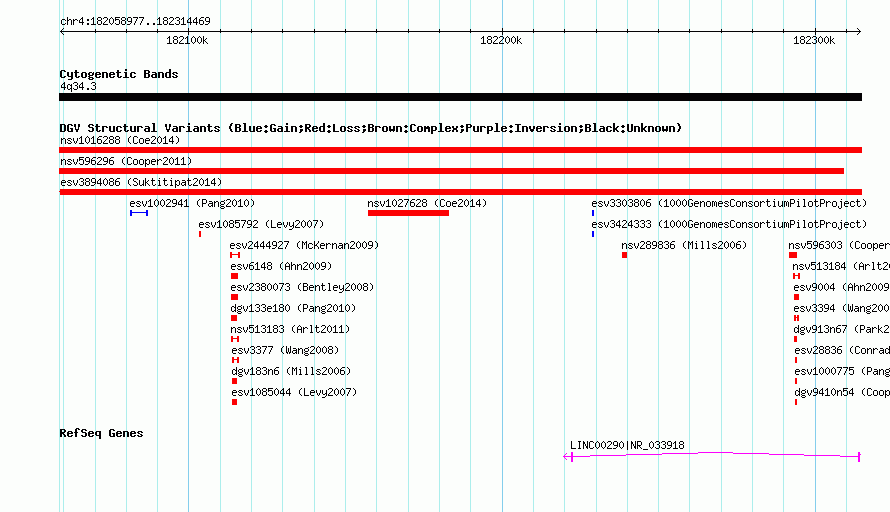Click red marker under nsv596303
Viewport: 890px width, 512px height.
(x=793, y=255)
